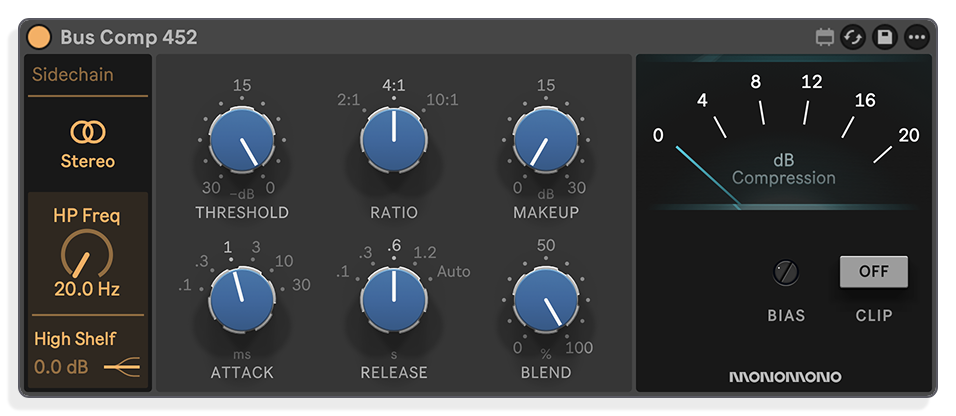Save the preset with the disk icon

tap(885, 37)
